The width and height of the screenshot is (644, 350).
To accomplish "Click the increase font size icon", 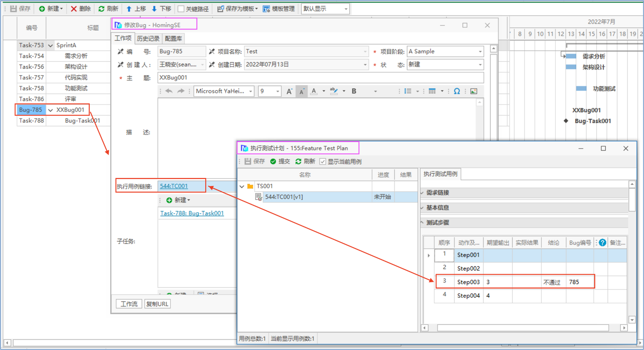I will [289, 91].
